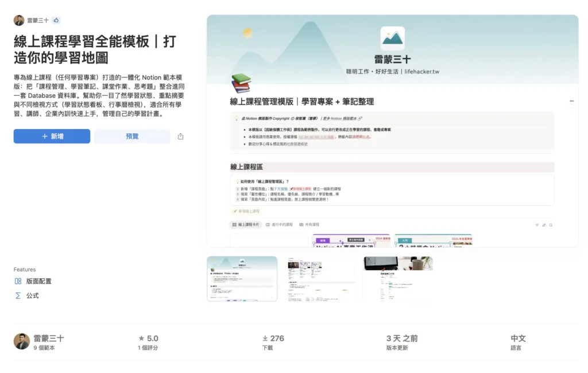This screenshot has width=588, height=373.
Task: Click the mountain logo icon in preview header
Action: [392, 38]
